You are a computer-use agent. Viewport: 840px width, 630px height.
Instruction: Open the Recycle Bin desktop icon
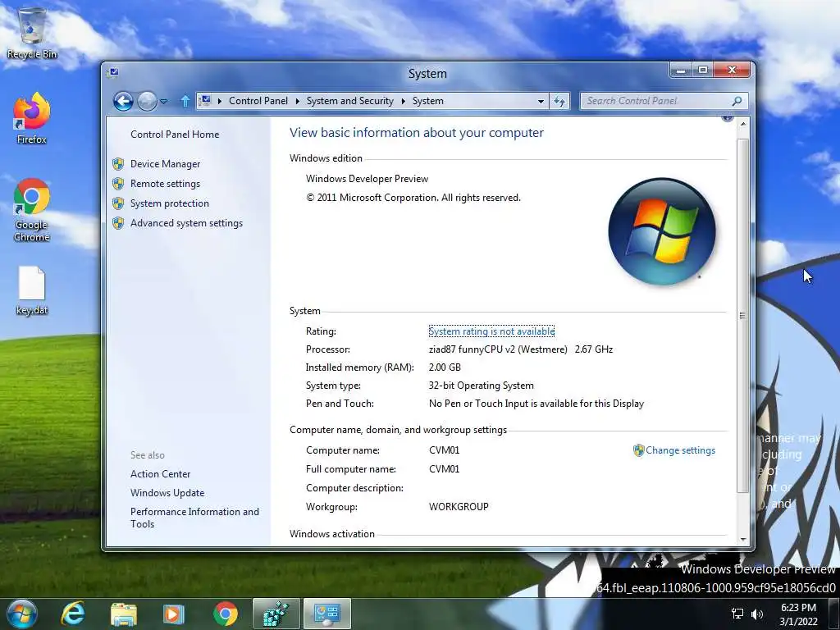point(32,32)
